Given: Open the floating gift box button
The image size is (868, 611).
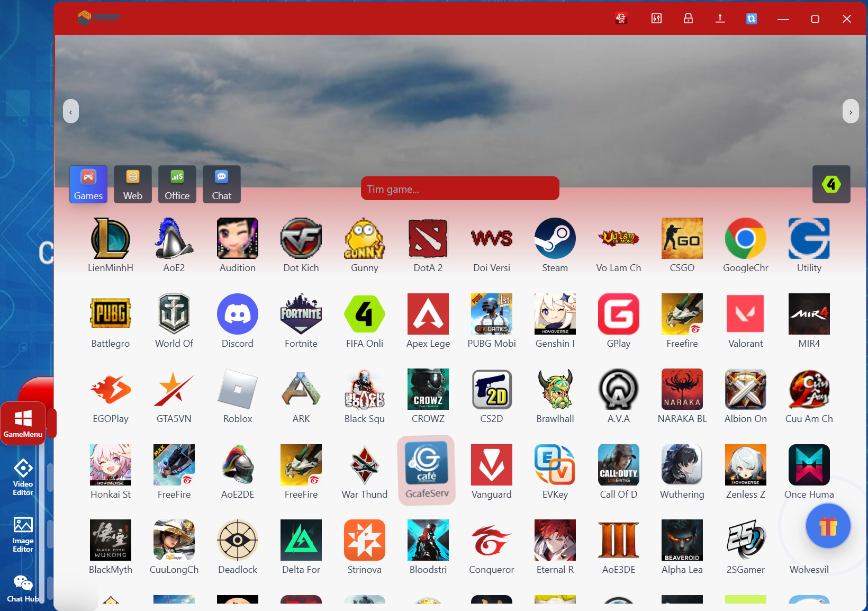Looking at the screenshot, I should click(828, 526).
